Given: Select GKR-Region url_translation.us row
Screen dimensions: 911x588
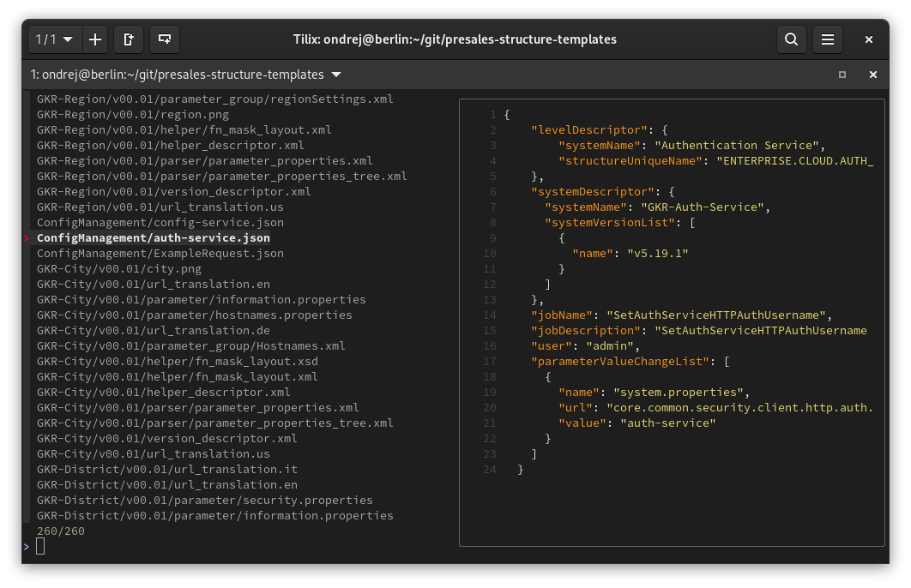Looking at the screenshot, I should (x=160, y=207).
